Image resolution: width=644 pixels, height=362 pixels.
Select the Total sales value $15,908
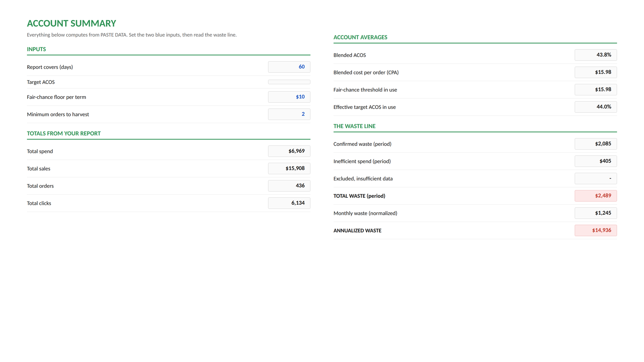pos(289,168)
